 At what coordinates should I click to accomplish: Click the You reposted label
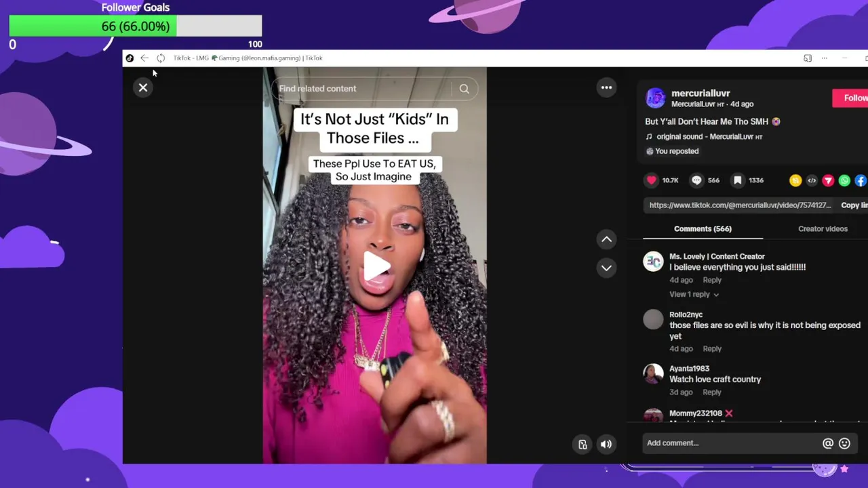point(676,151)
